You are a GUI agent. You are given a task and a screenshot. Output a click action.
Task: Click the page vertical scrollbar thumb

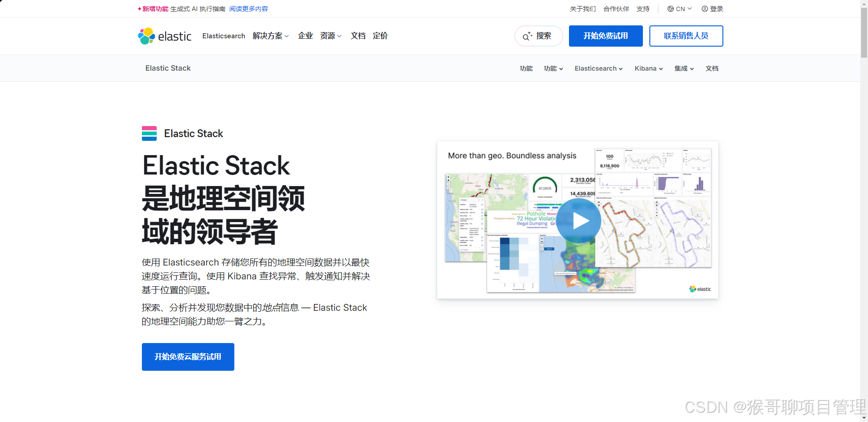coord(864,32)
